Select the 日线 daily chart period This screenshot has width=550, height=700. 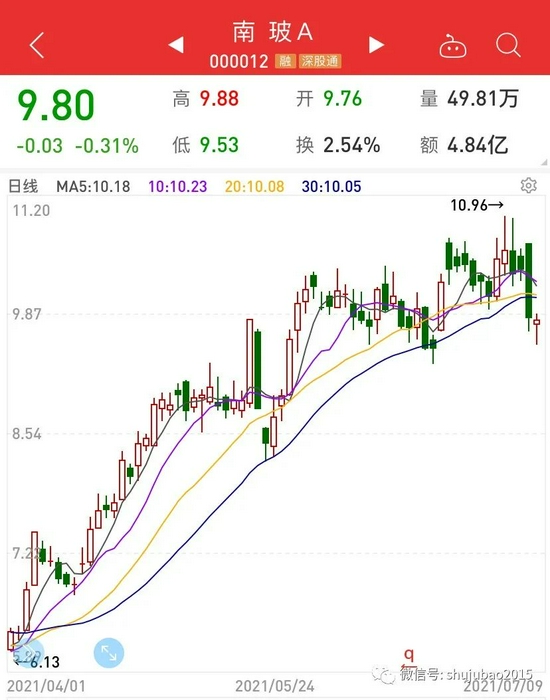[x=23, y=186]
